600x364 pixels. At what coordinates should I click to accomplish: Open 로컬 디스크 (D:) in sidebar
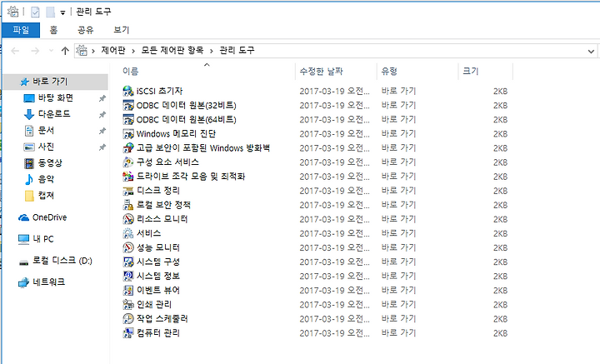[x=62, y=261]
